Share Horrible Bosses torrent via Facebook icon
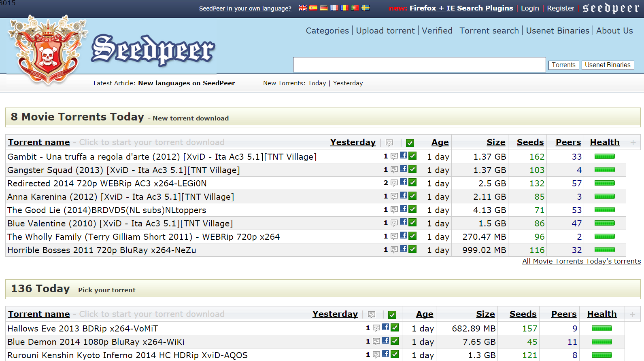 404,249
